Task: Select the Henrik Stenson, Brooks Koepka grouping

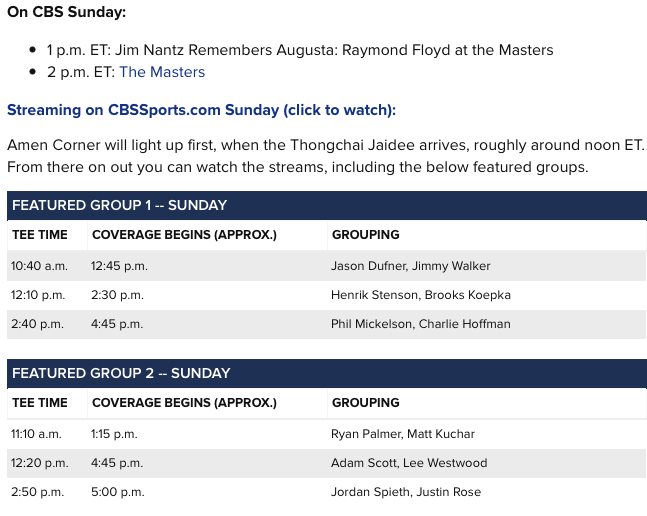Action: pyautogui.click(x=421, y=295)
